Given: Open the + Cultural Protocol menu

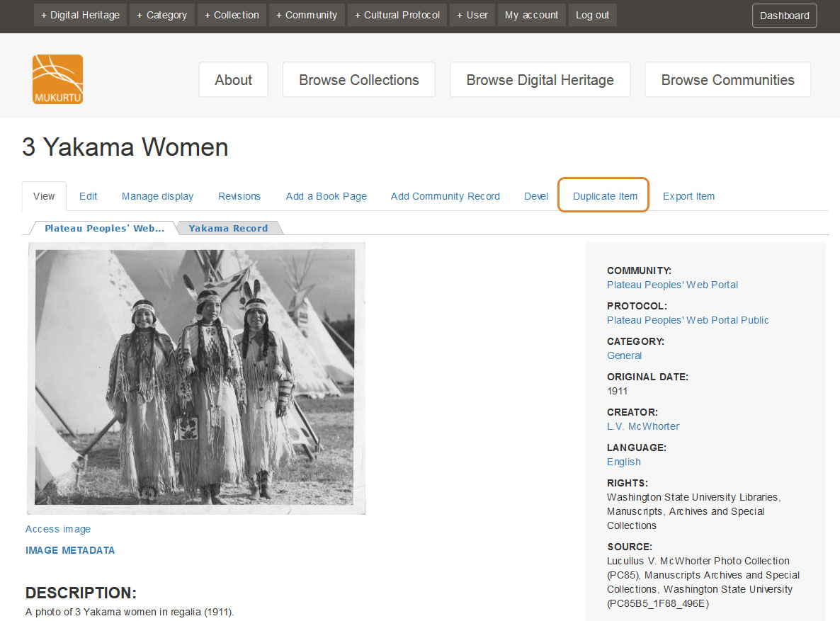Looking at the screenshot, I should point(397,15).
